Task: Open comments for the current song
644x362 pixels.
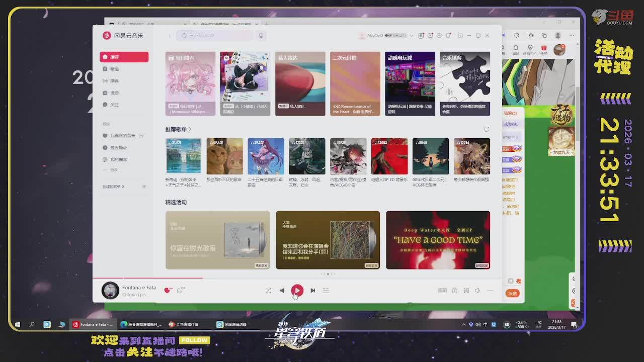Action: click(180, 290)
